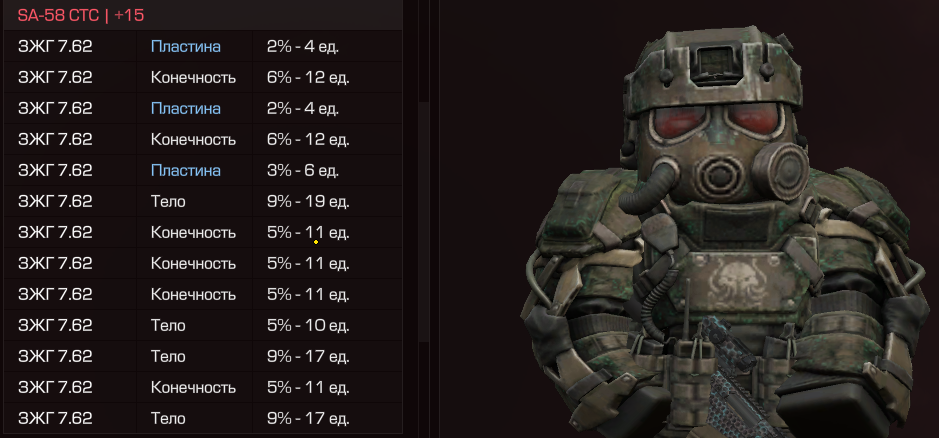Screen dimensions: 939x438
Task: Click the 9% - 19 ед. damage value
Action: click(308, 201)
